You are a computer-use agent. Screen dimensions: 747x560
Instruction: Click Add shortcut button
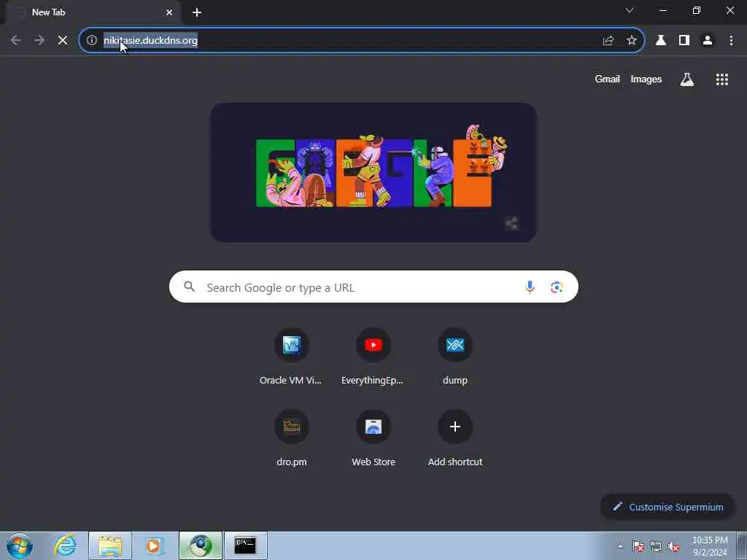pos(455,438)
